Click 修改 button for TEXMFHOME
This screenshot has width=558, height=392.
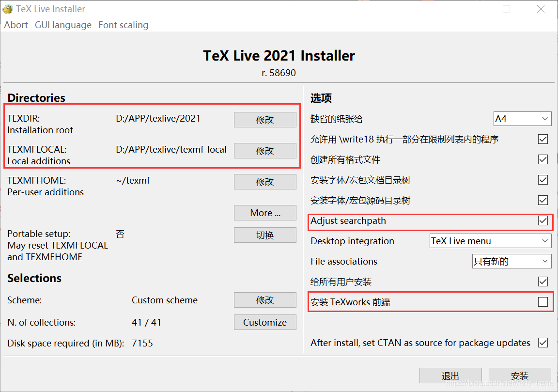265,182
